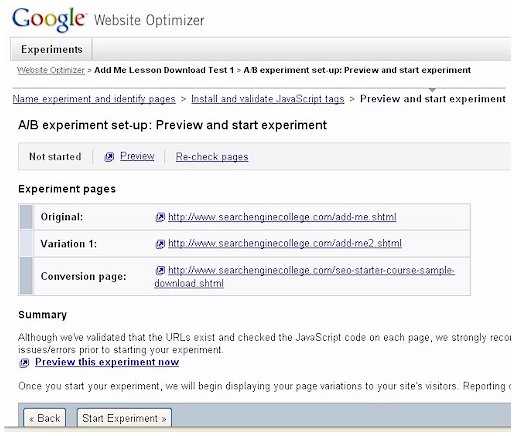Open 'Name experiment and identify pages' step
The image size is (515, 436).
tap(94, 99)
